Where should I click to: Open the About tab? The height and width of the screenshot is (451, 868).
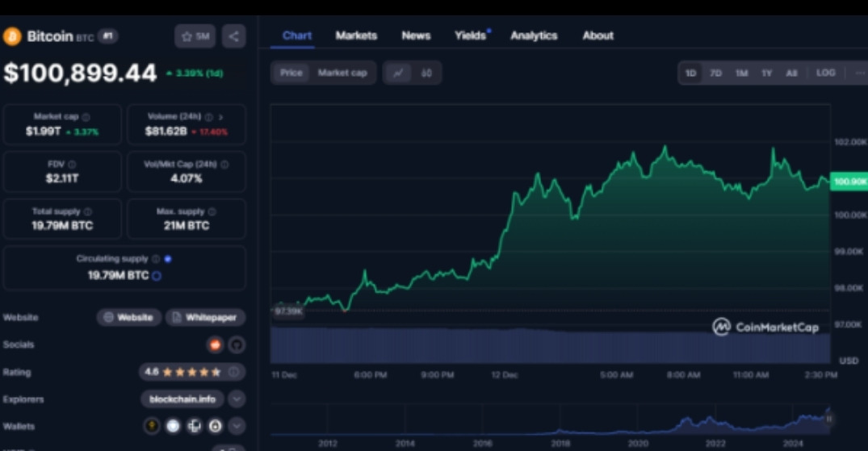(598, 35)
